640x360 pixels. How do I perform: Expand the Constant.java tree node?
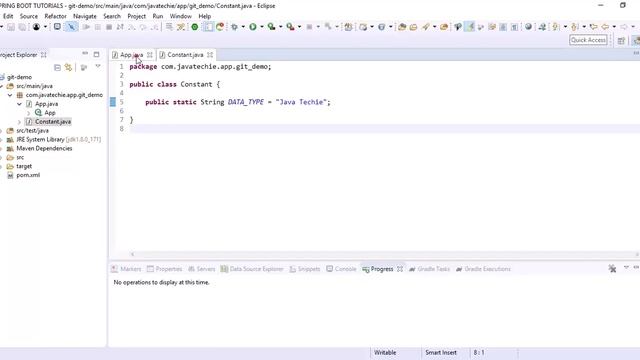click(19, 122)
